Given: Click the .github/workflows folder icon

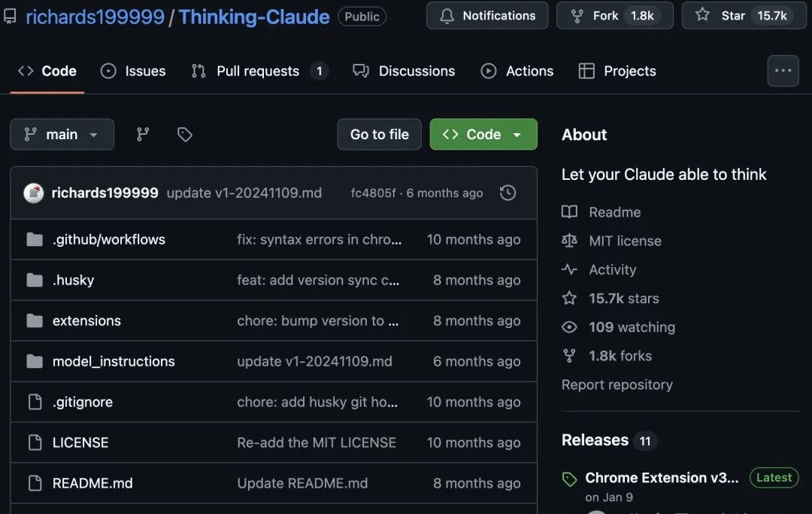Looking at the screenshot, I should pos(35,239).
